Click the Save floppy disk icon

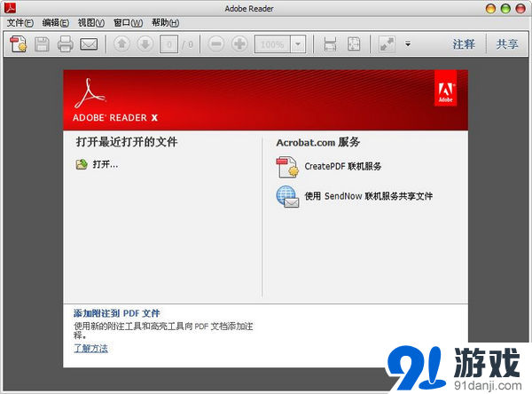[x=42, y=44]
